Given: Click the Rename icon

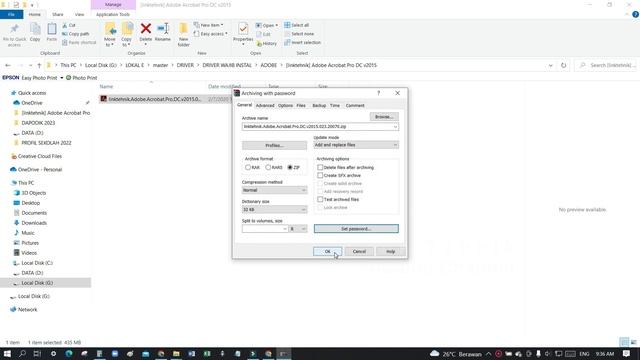Looking at the screenshot, I should click(x=163, y=29).
